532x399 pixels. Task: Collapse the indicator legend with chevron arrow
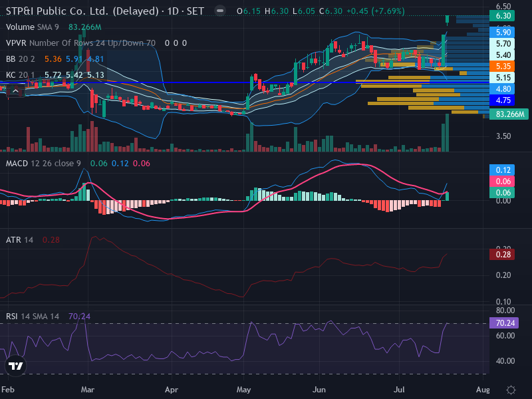pyautogui.click(x=15, y=91)
